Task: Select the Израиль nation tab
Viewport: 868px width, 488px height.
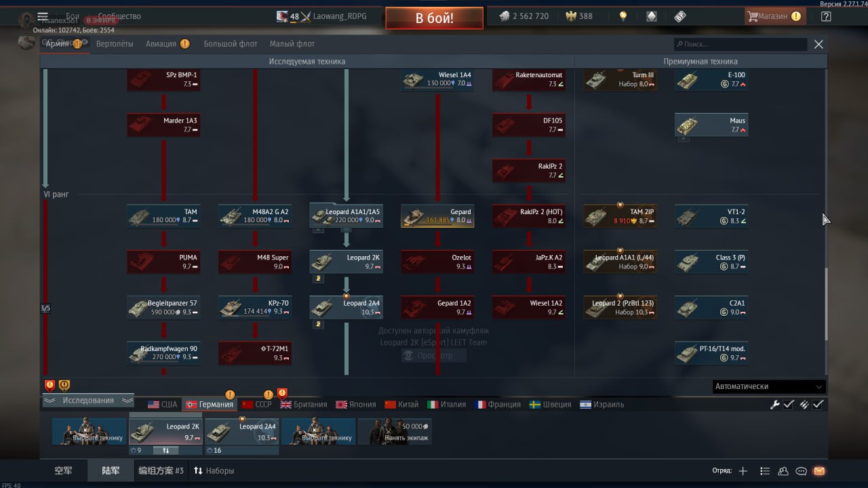Action: click(602, 405)
